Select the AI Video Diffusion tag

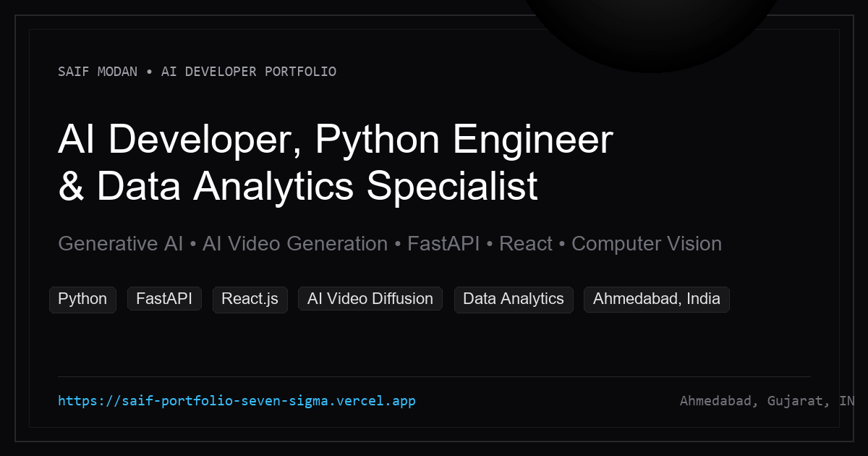coord(370,300)
